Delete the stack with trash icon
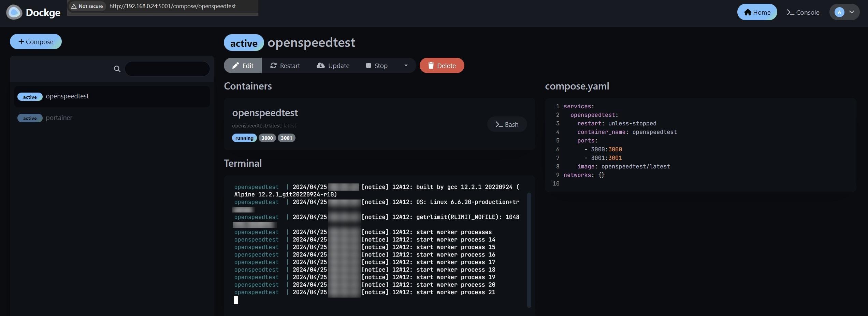 442,66
